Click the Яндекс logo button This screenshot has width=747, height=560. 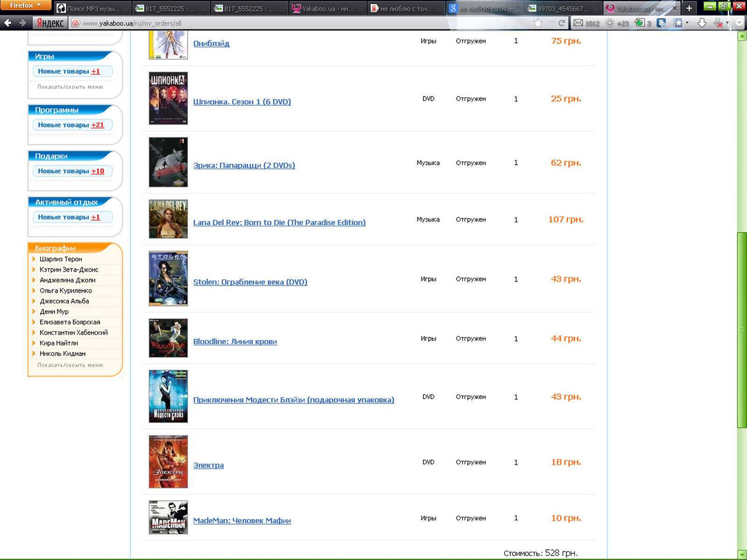[50, 23]
